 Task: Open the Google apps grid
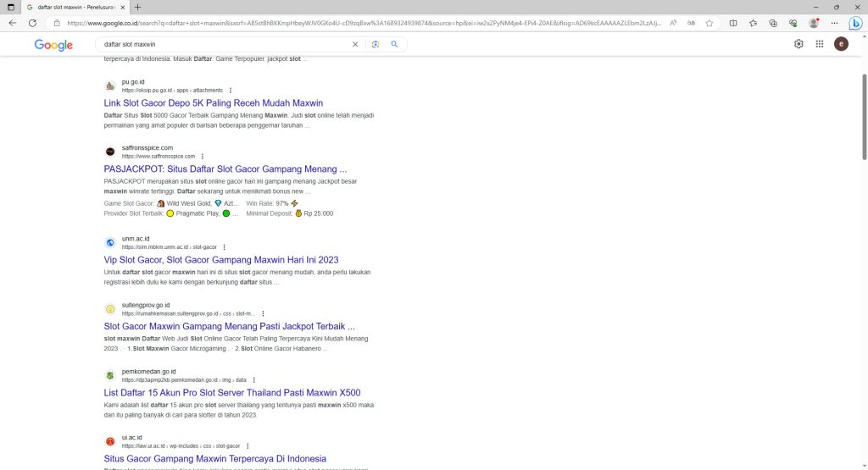click(x=820, y=44)
